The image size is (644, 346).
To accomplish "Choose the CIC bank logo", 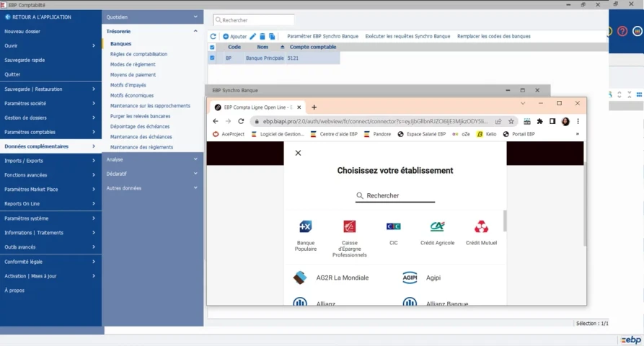I will (x=394, y=226).
